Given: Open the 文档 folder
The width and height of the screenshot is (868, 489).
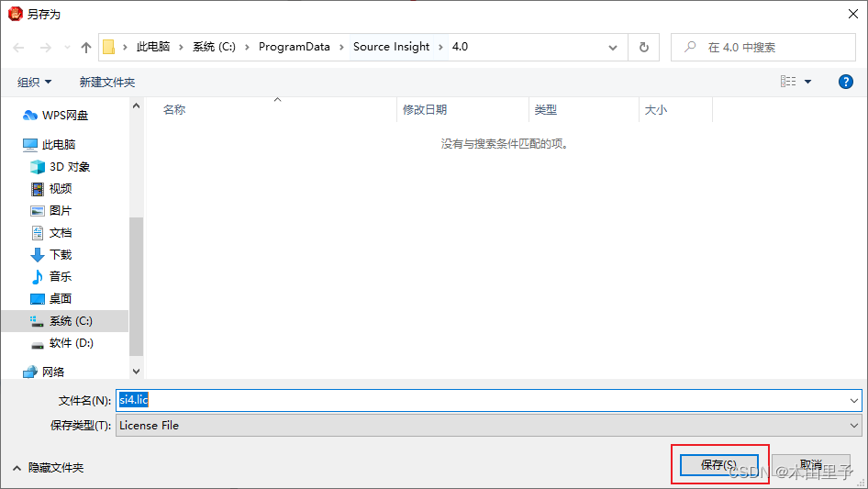Looking at the screenshot, I should (x=51, y=233).
